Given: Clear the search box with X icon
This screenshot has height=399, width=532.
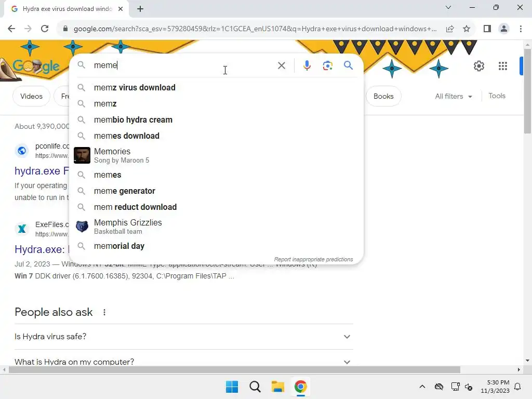Looking at the screenshot, I should 281,65.
